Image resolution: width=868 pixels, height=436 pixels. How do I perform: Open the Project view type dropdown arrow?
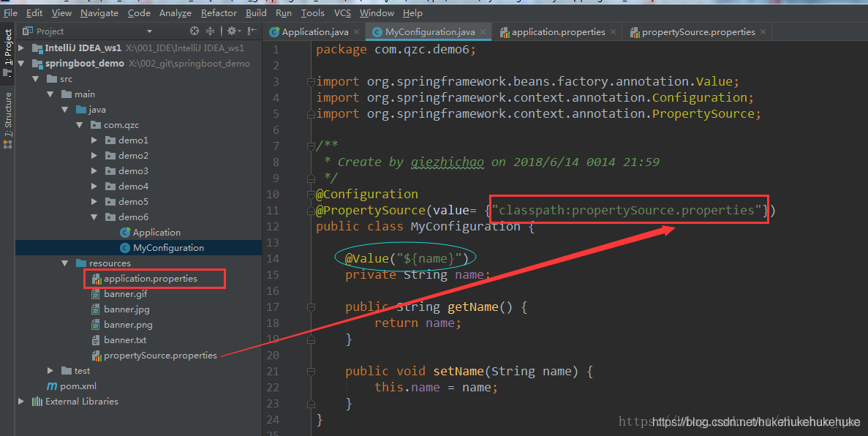click(149, 31)
